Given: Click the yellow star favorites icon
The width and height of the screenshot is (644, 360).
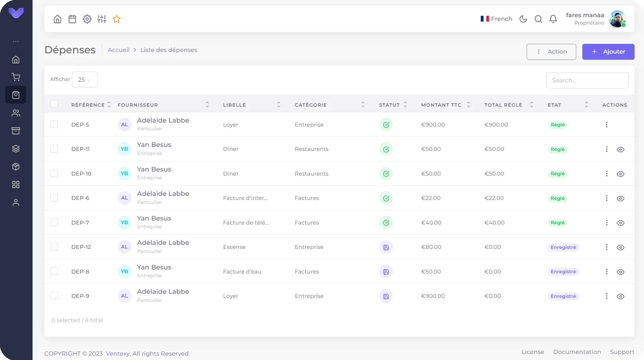Looking at the screenshot, I should pos(116,19).
